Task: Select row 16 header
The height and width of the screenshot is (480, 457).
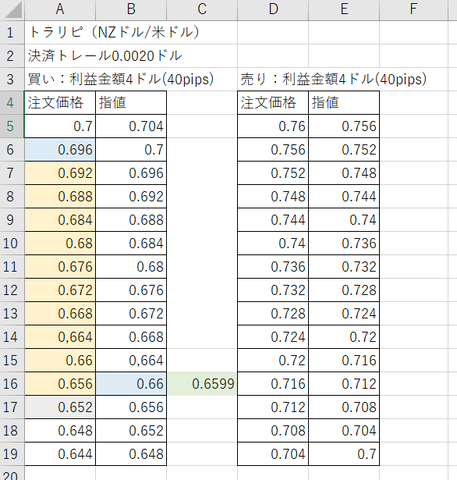Action: [x=12, y=383]
